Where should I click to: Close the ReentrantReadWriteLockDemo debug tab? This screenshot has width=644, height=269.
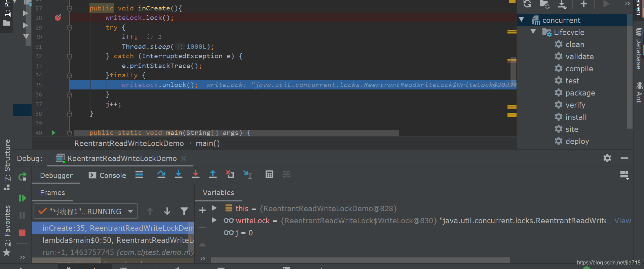click(184, 158)
